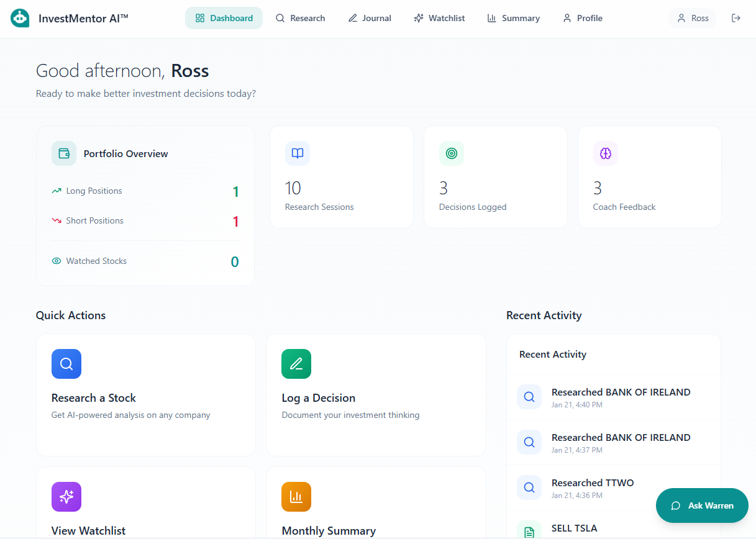View the Summary tab
The width and height of the screenshot is (756, 539).
pos(513,18)
